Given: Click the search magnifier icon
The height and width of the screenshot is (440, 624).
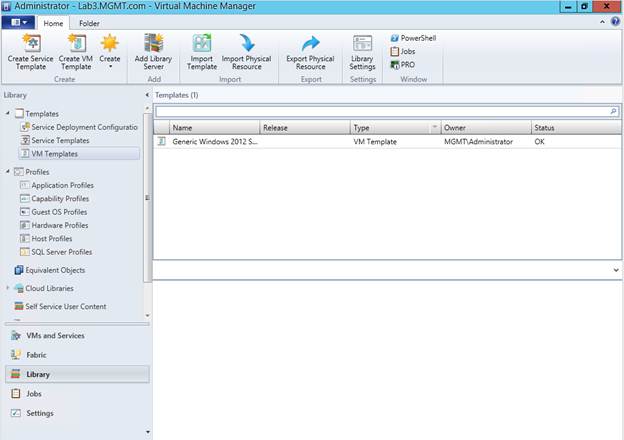Looking at the screenshot, I should coord(613,112).
